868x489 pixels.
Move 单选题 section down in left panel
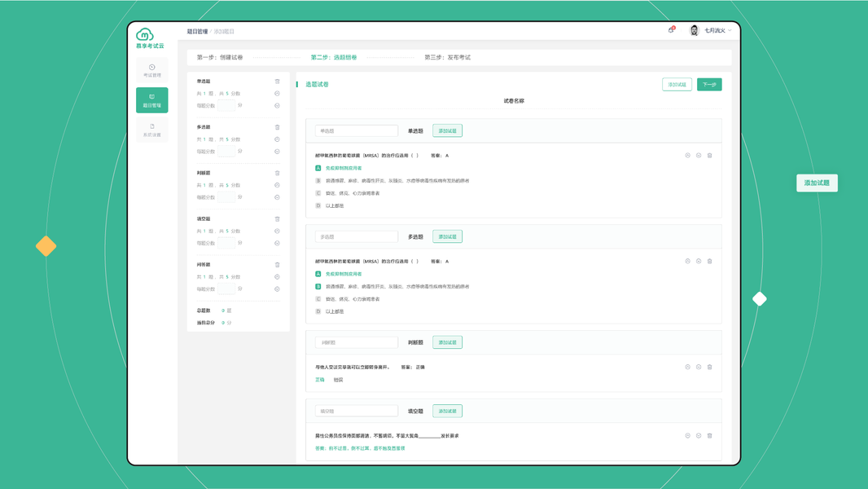[278, 106]
